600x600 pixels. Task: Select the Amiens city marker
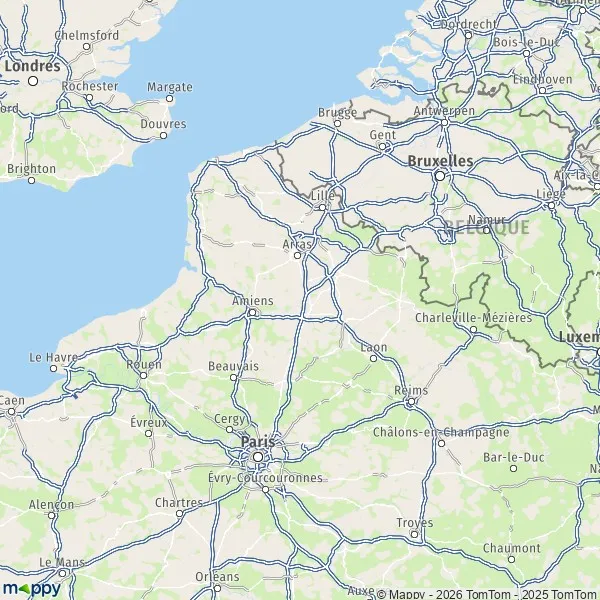point(252,313)
